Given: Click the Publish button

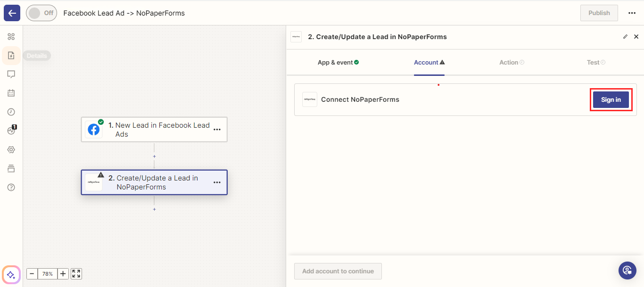Looking at the screenshot, I should pyautogui.click(x=599, y=13).
